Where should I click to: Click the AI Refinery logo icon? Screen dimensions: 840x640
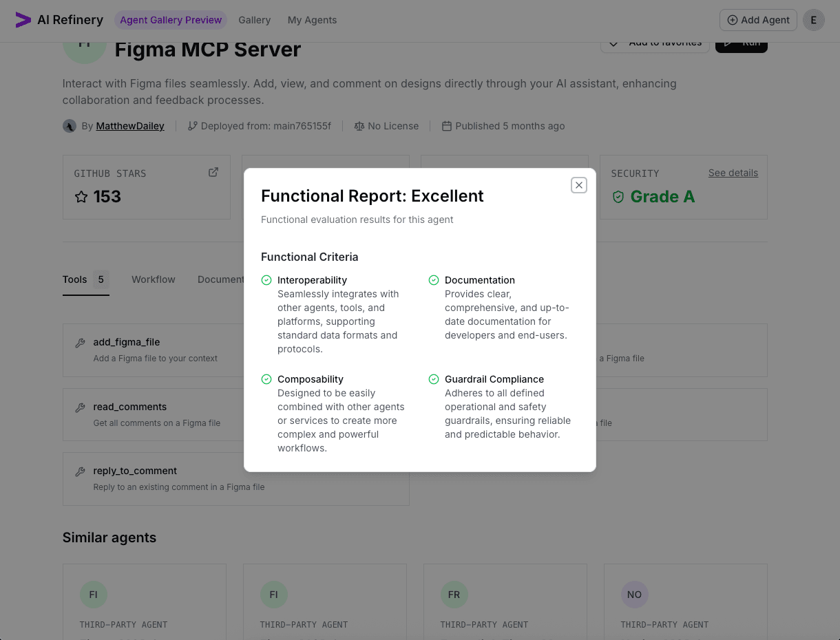[x=23, y=20]
